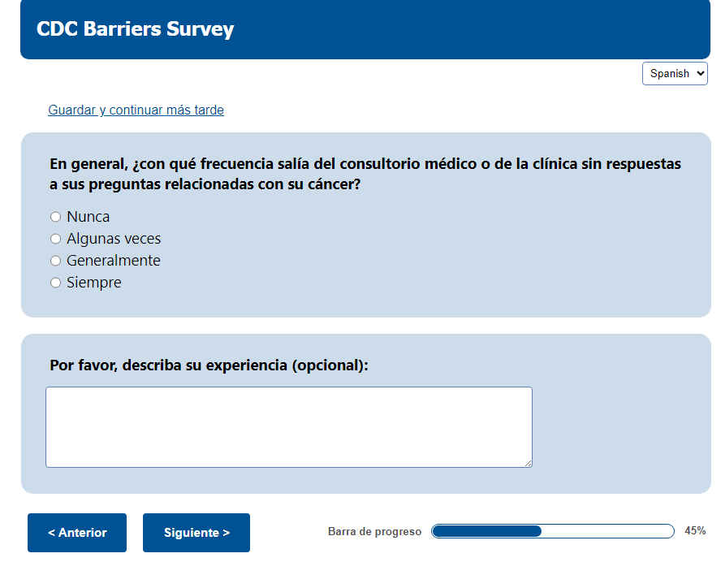Go back with the Anterior button
Image resolution: width=721 pixels, height=588 pixels.
77,533
